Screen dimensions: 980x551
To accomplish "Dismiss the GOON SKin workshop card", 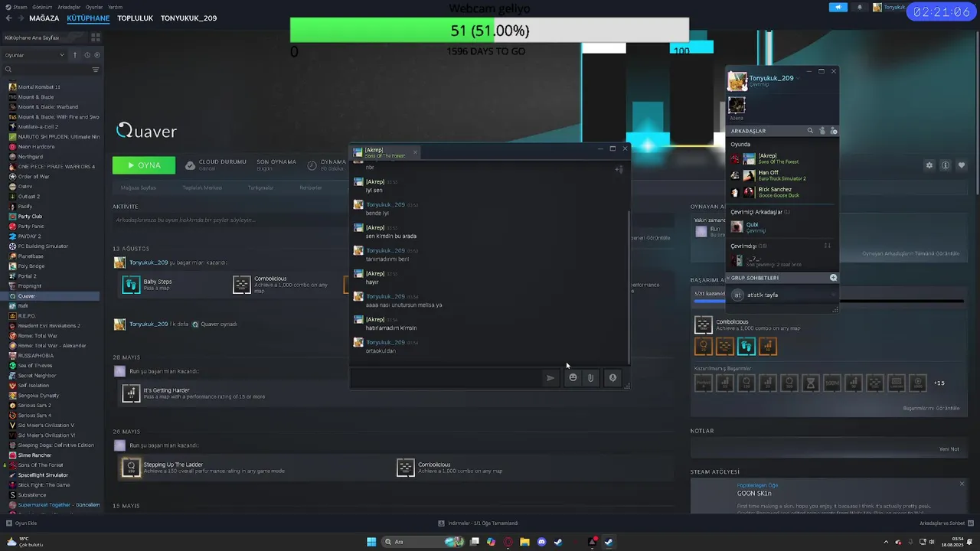I will (x=962, y=484).
